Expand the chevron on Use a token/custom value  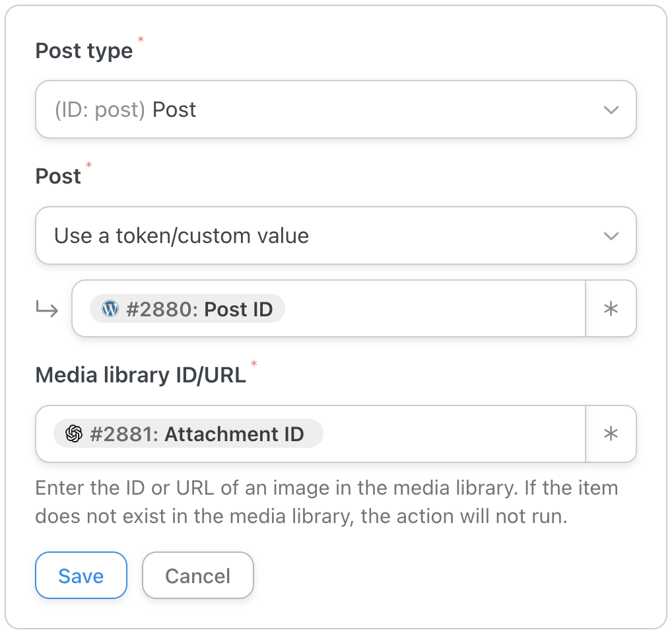(611, 236)
